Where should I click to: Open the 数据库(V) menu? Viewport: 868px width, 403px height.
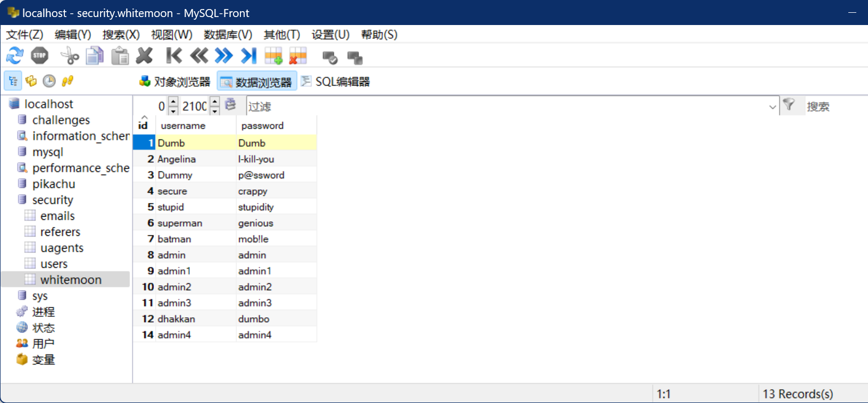[x=228, y=35]
